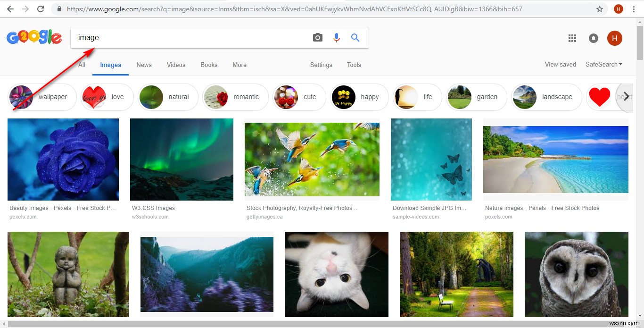The height and width of the screenshot is (328, 644).
Task: Filter by garden chip
Action: (476, 97)
